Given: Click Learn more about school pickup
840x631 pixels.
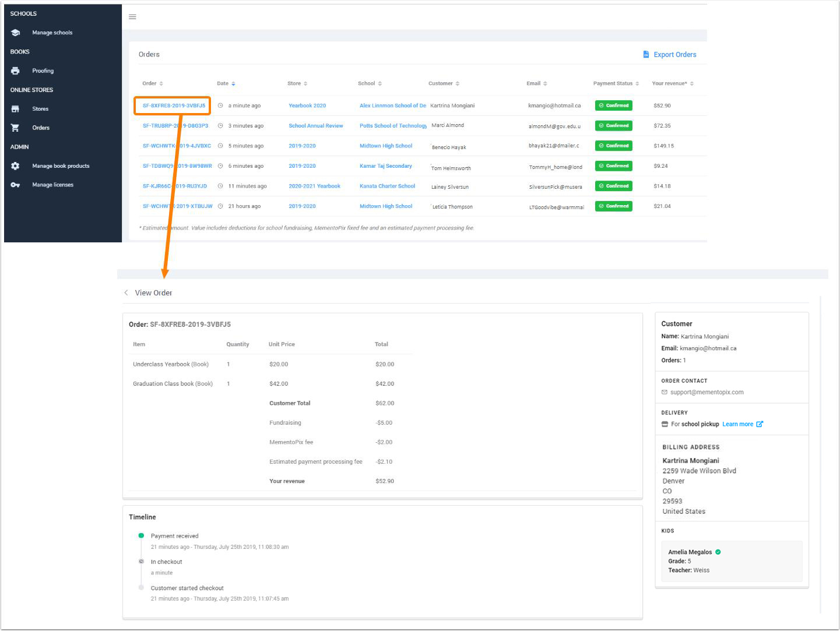Looking at the screenshot, I should (x=737, y=424).
